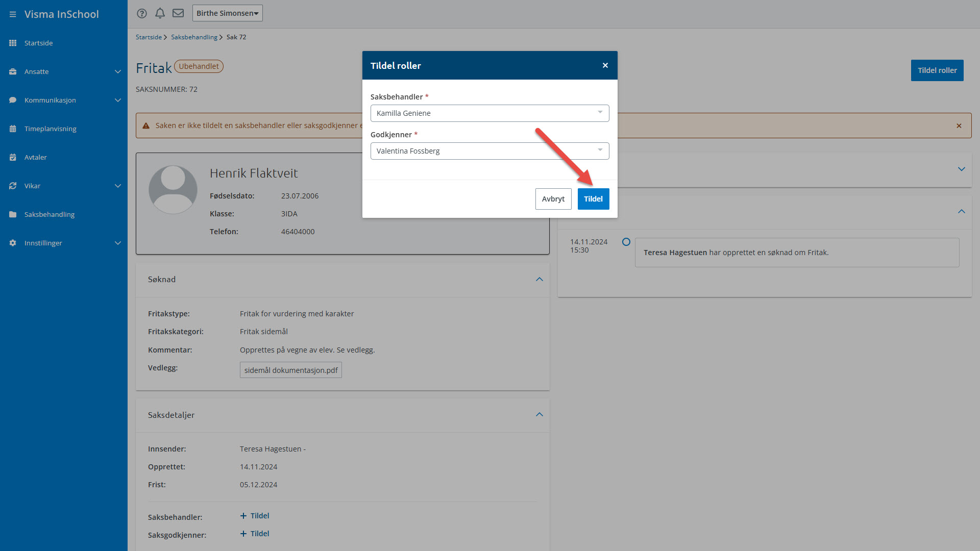Click the Saksbehandling folder icon

coord(13,214)
